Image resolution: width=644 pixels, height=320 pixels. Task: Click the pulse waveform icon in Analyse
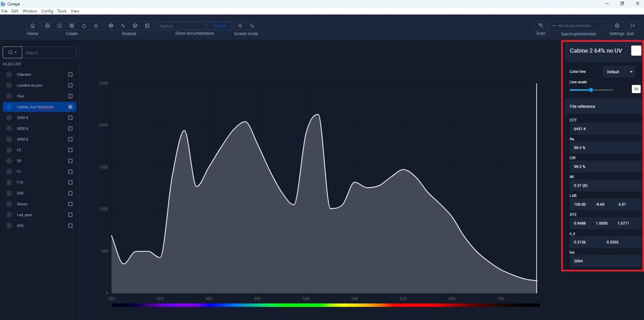pos(123,26)
